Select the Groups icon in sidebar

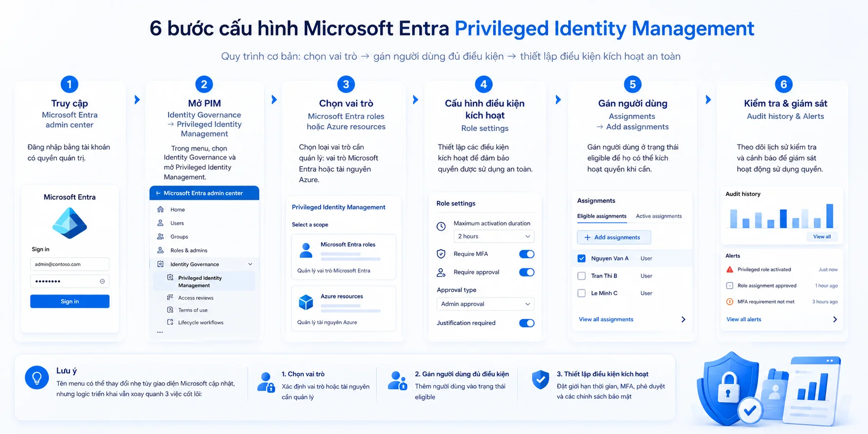click(x=160, y=237)
